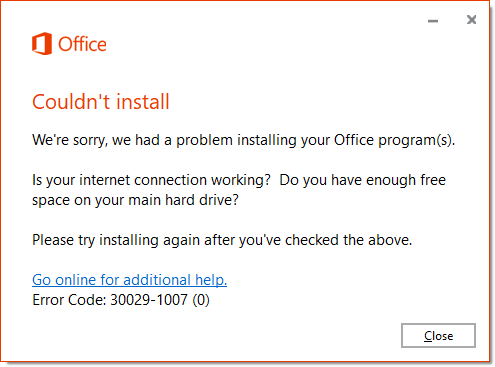Dismiss the dialog using the top-right X icon
The width and height of the screenshot is (495, 367).
471,20
